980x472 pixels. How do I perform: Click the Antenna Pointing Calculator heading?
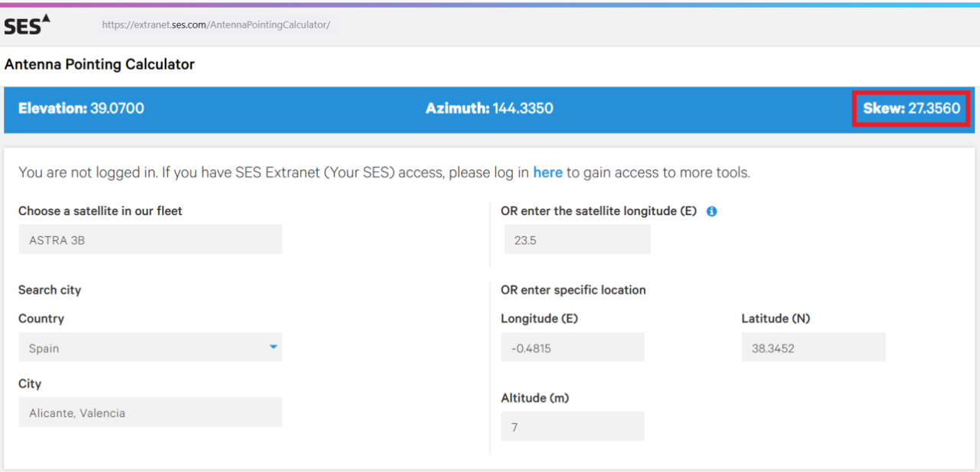click(100, 65)
